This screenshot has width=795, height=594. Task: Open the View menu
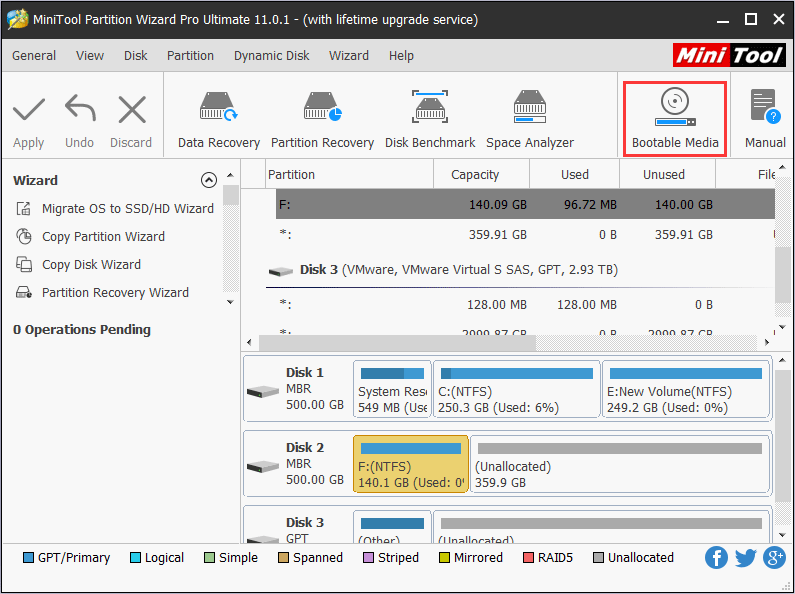(90, 56)
